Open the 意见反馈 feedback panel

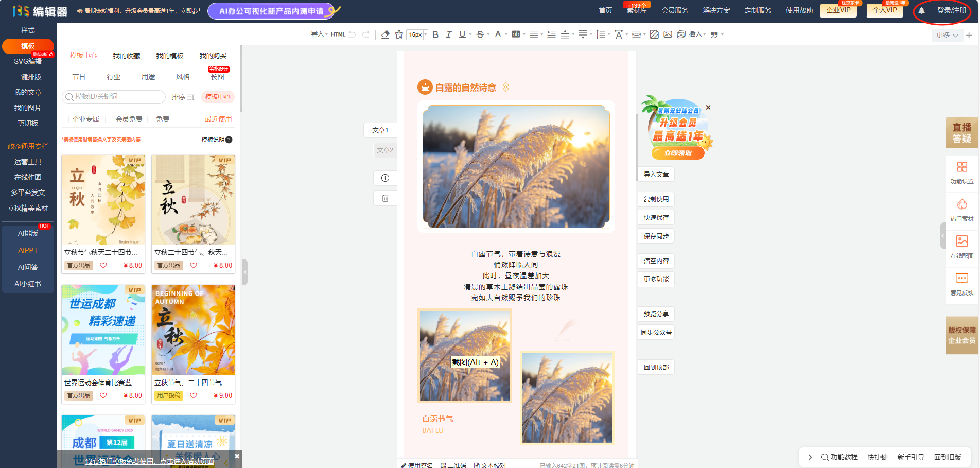[961, 283]
